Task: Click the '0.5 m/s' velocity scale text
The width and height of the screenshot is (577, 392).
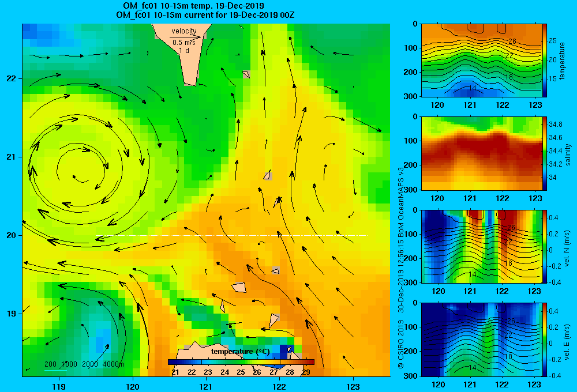Action: 184,43
